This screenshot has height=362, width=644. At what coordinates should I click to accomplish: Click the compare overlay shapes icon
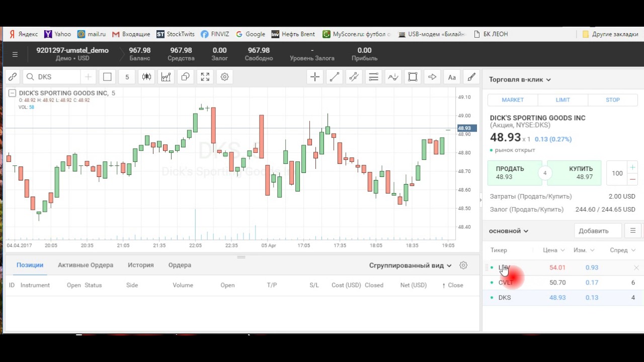pos(186,77)
